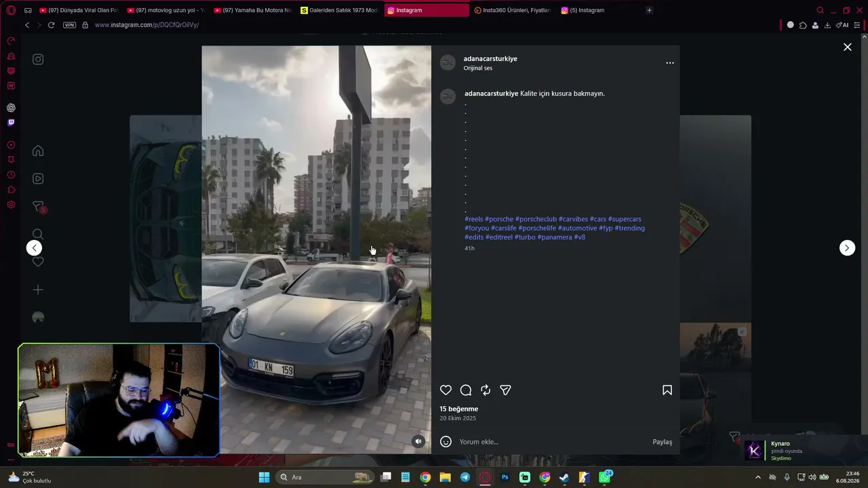Close the Instagram post overlay
The image size is (868, 488).
tap(847, 47)
